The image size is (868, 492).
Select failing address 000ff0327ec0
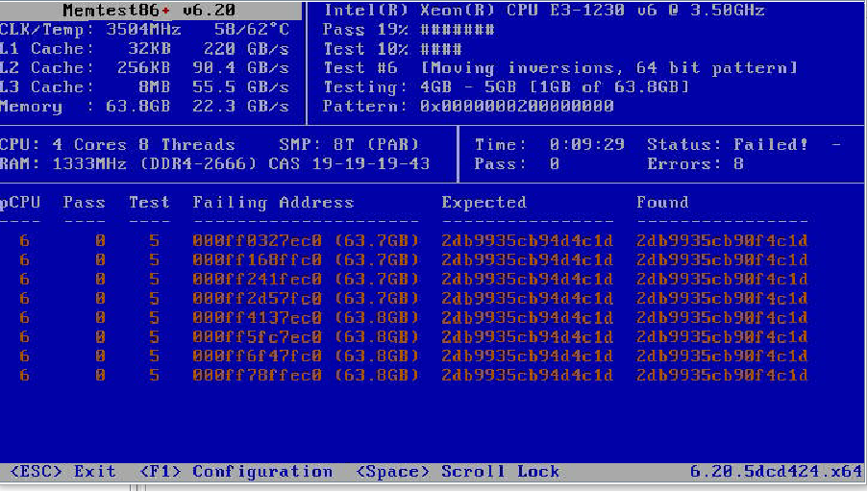[258, 241]
